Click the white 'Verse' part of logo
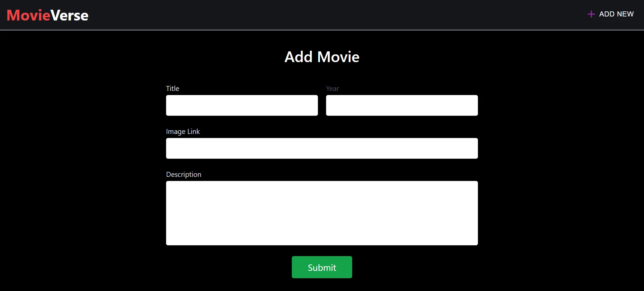This screenshot has width=644, height=291. coord(69,15)
